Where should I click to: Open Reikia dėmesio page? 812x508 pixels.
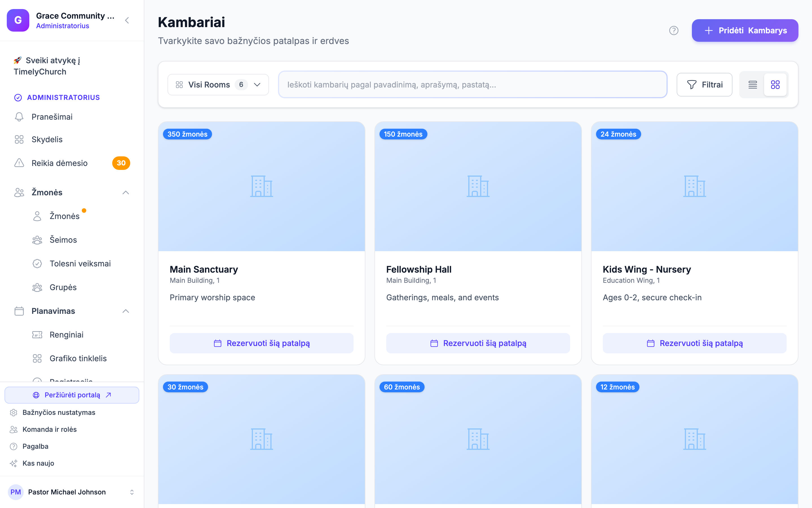(72, 163)
